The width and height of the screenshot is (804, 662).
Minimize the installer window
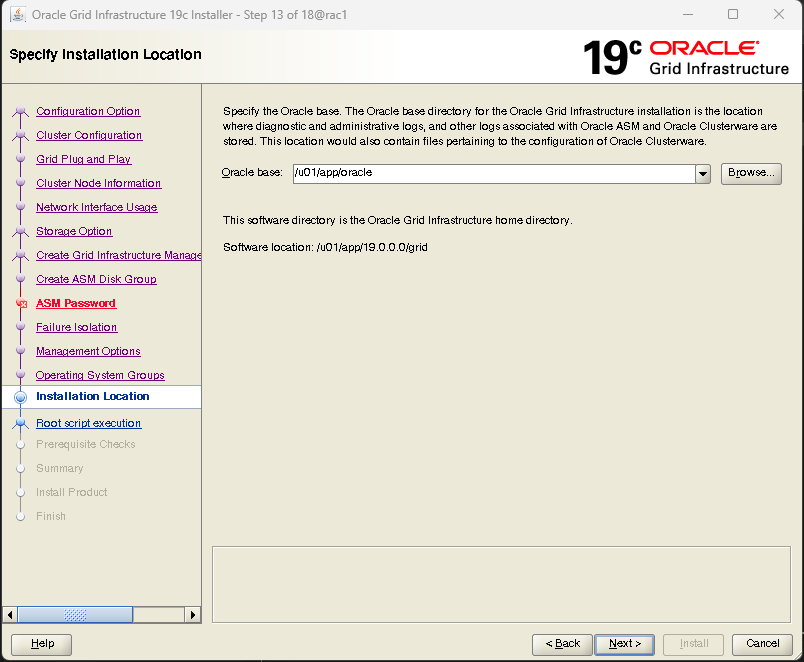[x=688, y=14]
